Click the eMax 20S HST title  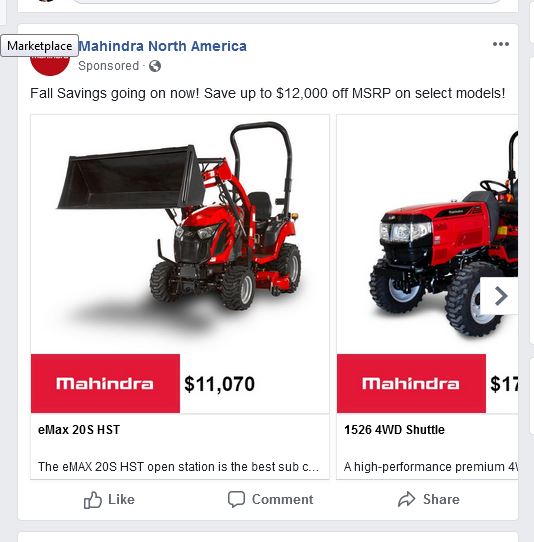(x=79, y=430)
